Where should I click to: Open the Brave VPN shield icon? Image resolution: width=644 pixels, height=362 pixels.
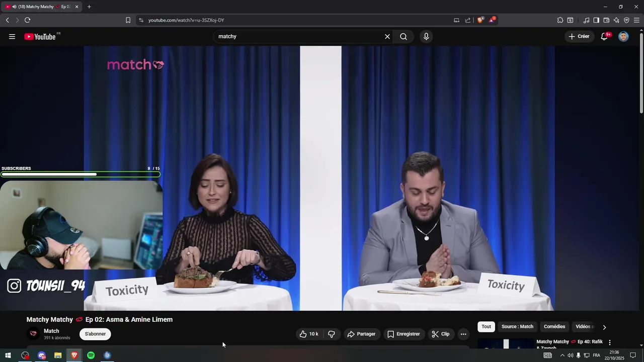626,20
